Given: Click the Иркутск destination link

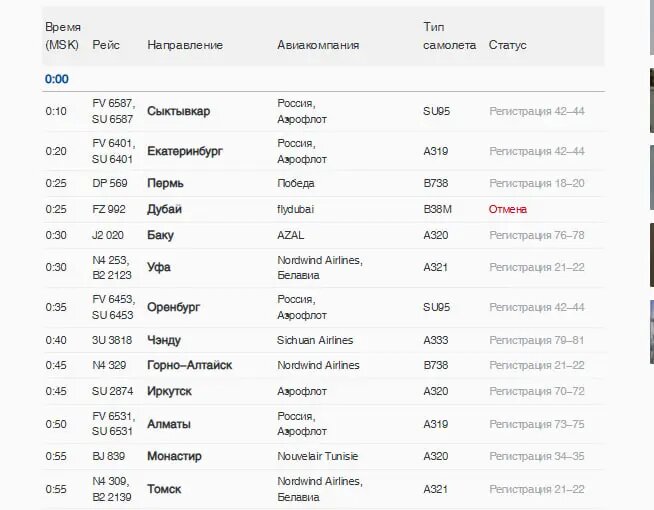Looking at the screenshot, I should [x=169, y=391].
